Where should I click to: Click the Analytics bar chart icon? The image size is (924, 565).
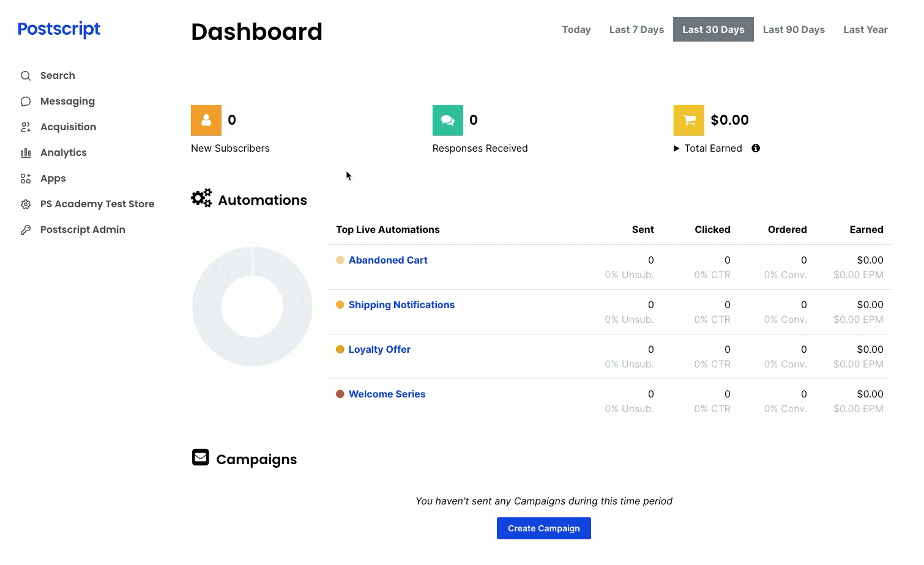(x=26, y=152)
